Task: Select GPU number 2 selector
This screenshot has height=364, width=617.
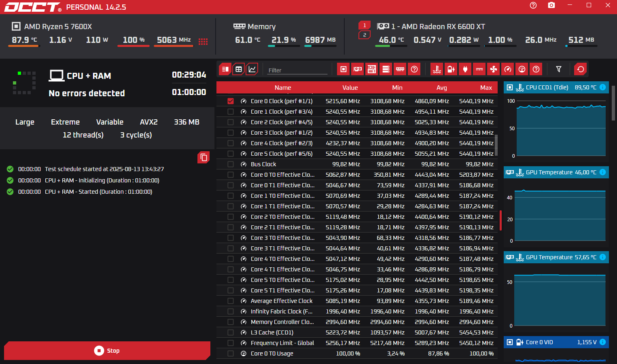Action: (365, 35)
